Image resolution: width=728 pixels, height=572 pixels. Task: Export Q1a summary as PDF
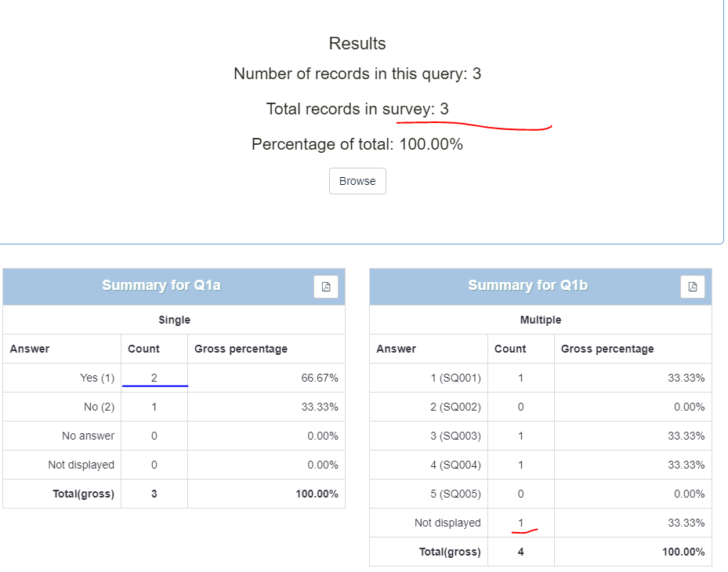pos(326,287)
